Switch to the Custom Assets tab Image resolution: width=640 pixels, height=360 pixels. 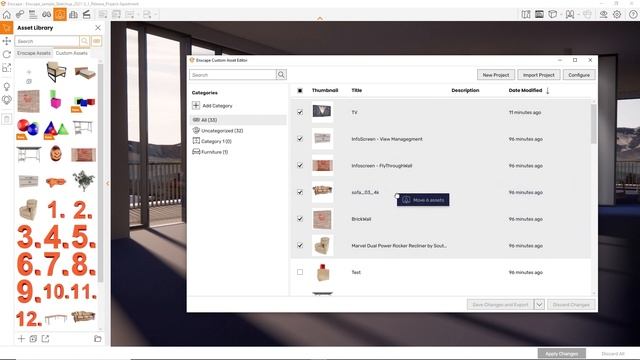(x=71, y=53)
